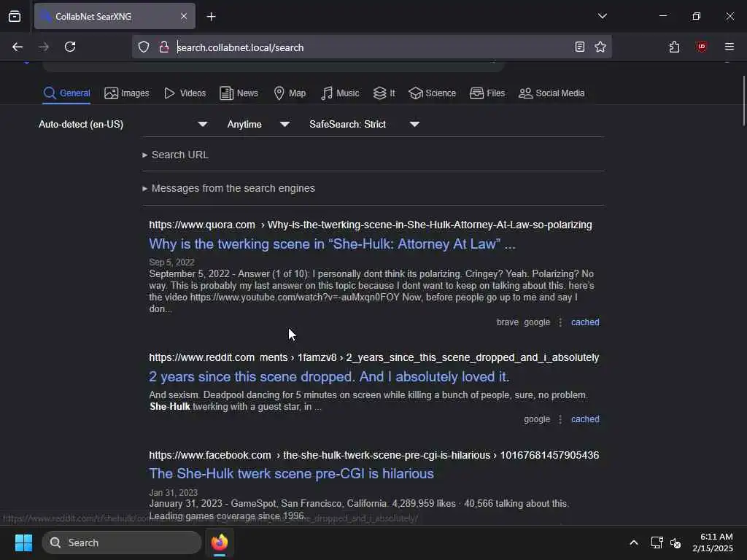Open the tracking protection shield icon
Viewport: 747px width, 560px height.
[144, 47]
